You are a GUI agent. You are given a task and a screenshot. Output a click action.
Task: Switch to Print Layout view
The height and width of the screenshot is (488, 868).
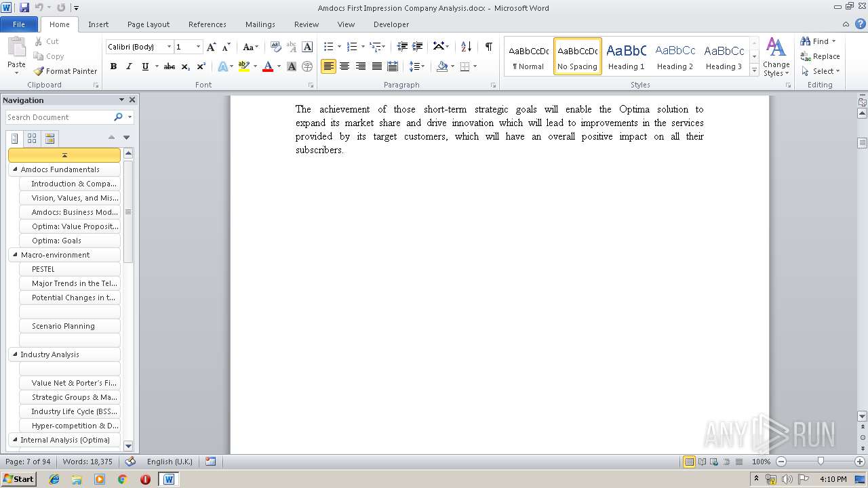[690, 462]
